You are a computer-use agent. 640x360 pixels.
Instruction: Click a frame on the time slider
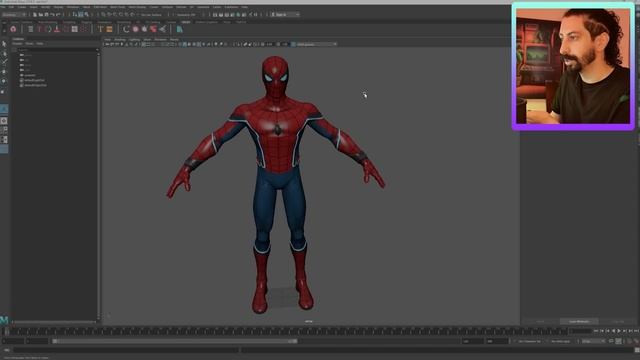tap(286, 331)
